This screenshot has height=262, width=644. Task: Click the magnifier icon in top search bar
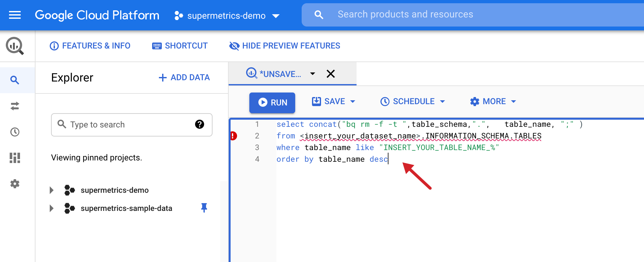[319, 15]
